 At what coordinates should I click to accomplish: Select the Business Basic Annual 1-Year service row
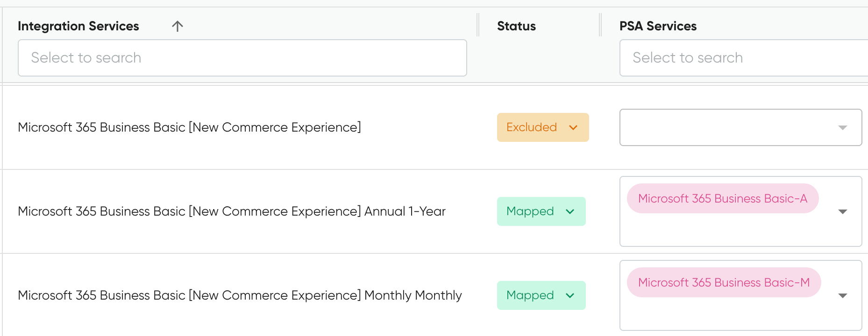point(232,211)
